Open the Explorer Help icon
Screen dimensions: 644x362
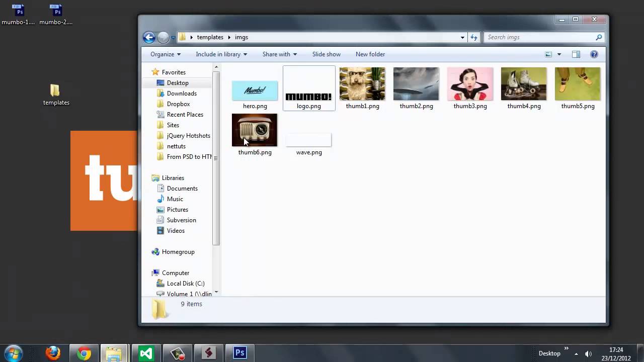point(594,54)
